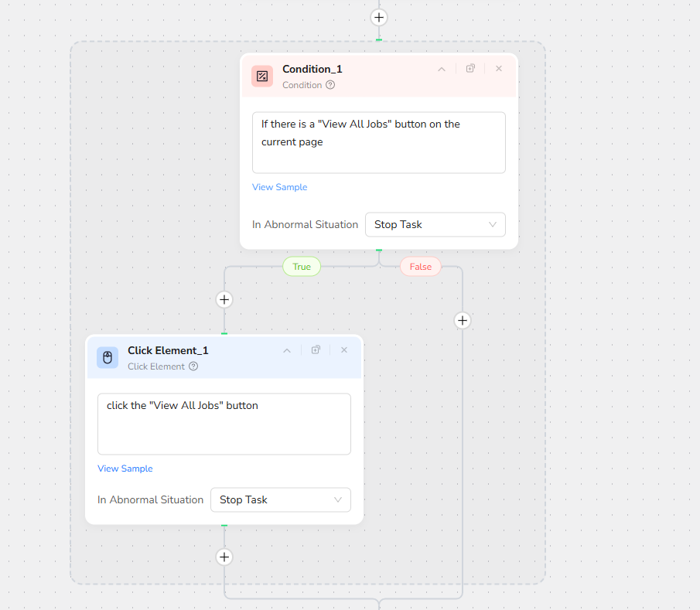The width and height of the screenshot is (700, 610).
Task: Focus the Condition_1 prompt text box
Action: (378, 142)
